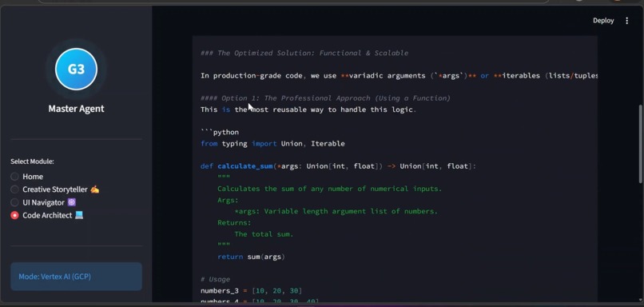Click the atom emoji beside UI Navigator
The height and width of the screenshot is (307, 644).
coord(71,202)
